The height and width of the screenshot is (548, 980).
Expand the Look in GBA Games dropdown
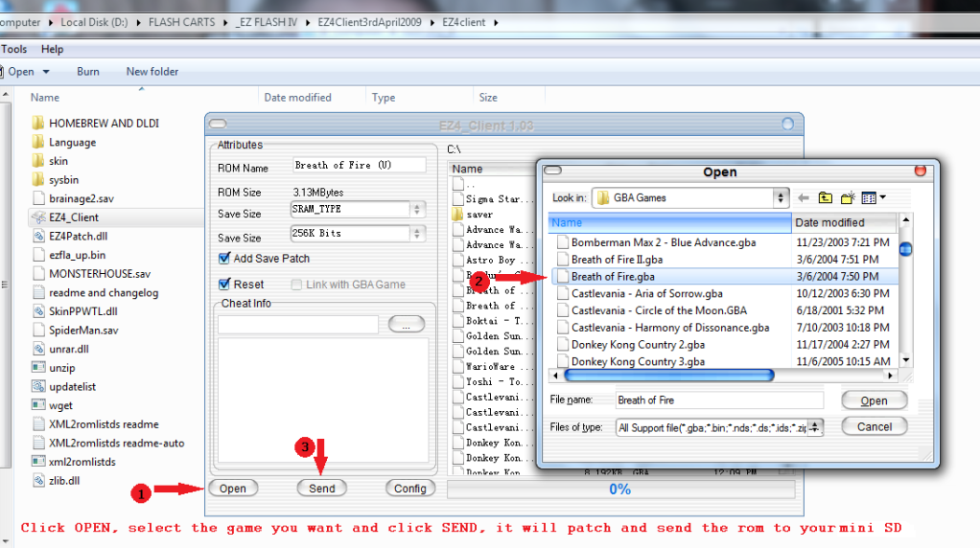pyautogui.click(x=780, y=198)
